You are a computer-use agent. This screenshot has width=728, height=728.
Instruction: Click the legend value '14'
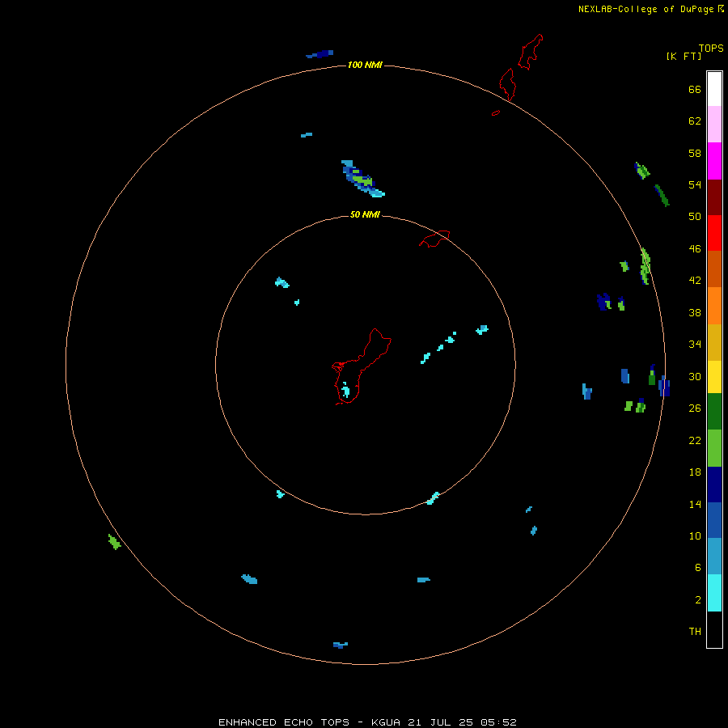coord(695,504)
